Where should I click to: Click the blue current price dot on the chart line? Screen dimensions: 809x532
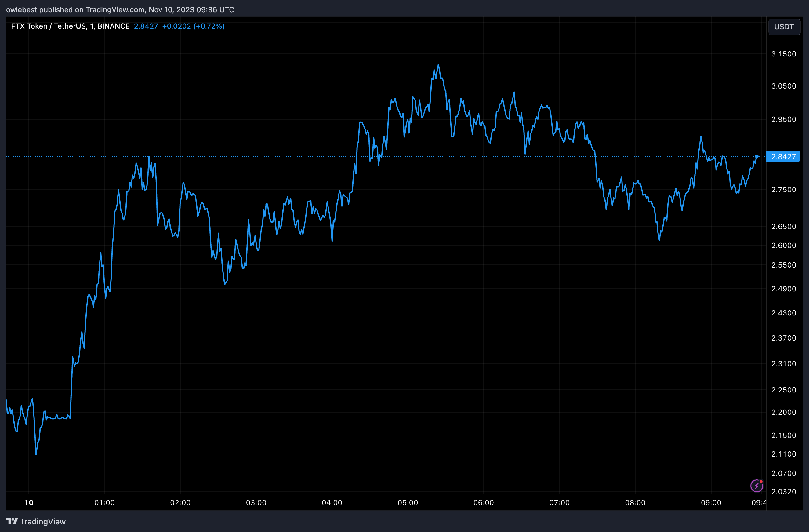(x=757, y=156)
